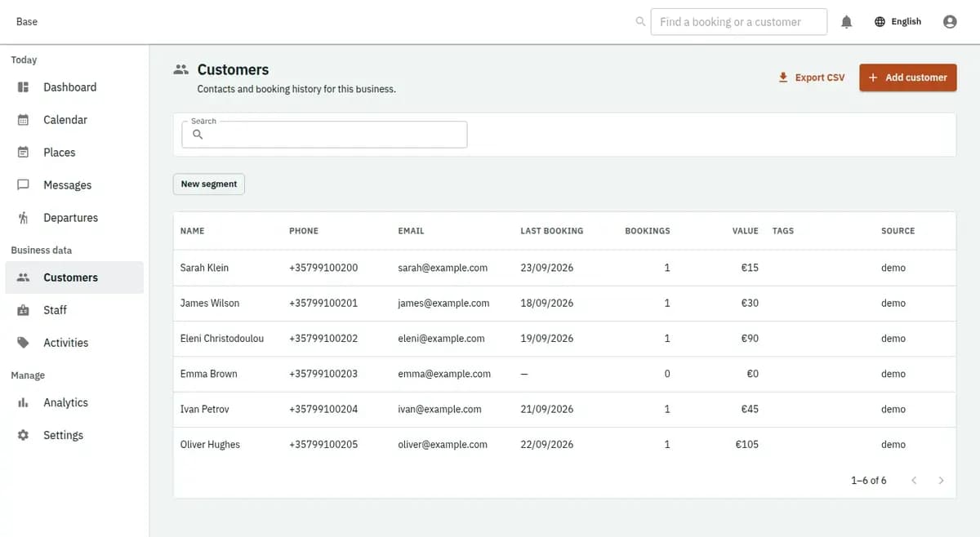Image resolution: width=980 pixels, height=537 pixels.
Task: Click the magnifier icon in customer Search box
Action: (198, 135)
